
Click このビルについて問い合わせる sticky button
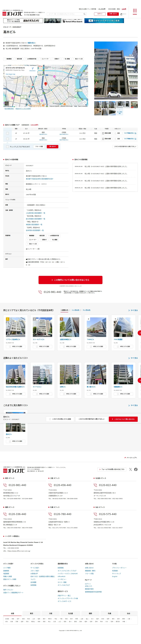[123, 419]
